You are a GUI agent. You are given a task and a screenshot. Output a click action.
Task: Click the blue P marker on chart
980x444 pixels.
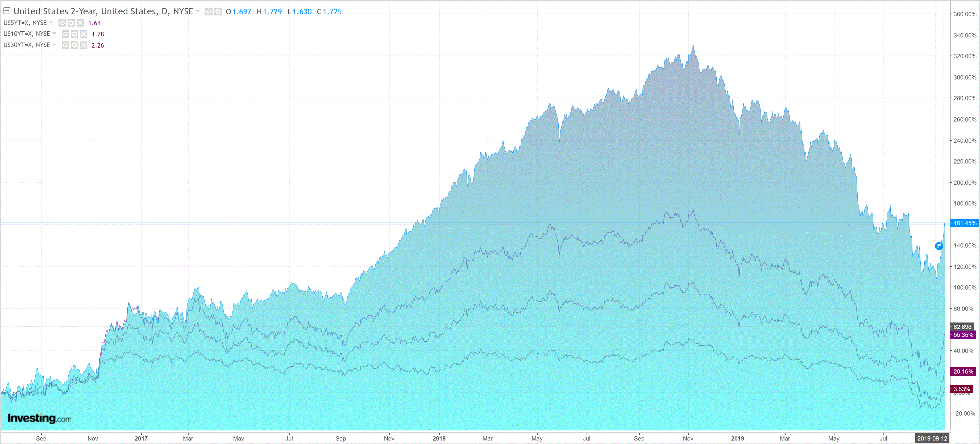click(939, 246)
